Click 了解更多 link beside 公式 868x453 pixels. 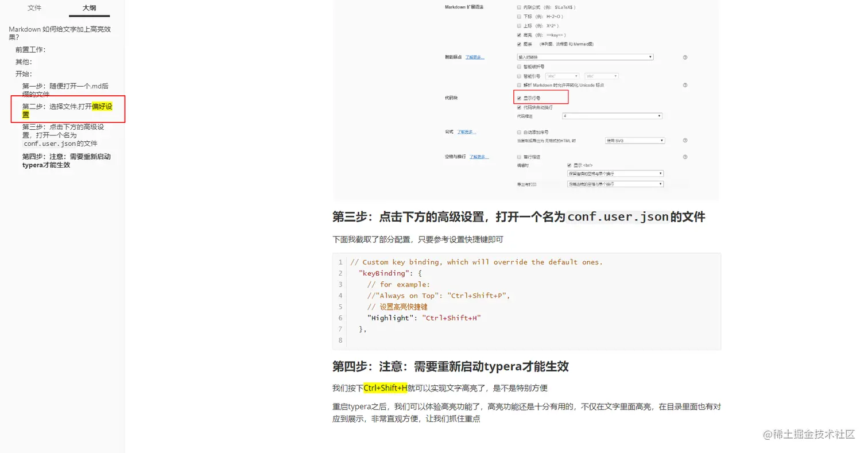pos(466,132)
